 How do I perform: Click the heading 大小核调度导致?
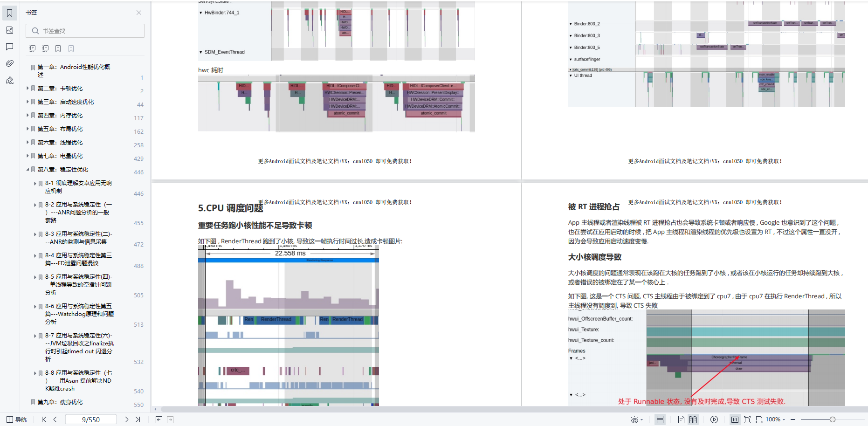tap(595, 257)
